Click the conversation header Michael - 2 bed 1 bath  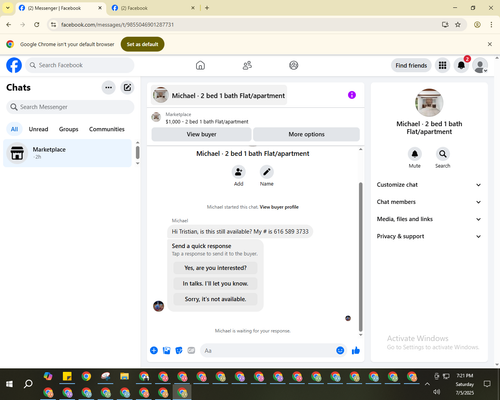pyautogui.click(x=219, y=95)
